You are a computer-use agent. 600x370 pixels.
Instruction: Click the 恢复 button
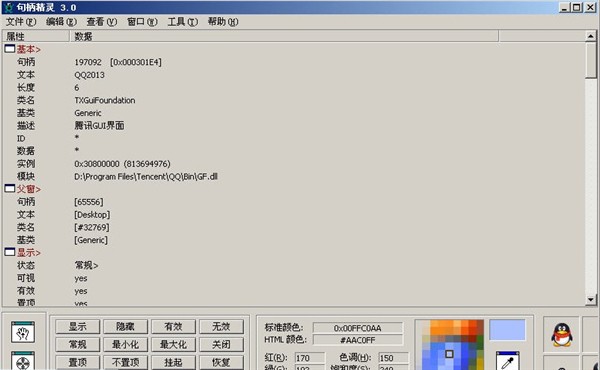[221, 362]
